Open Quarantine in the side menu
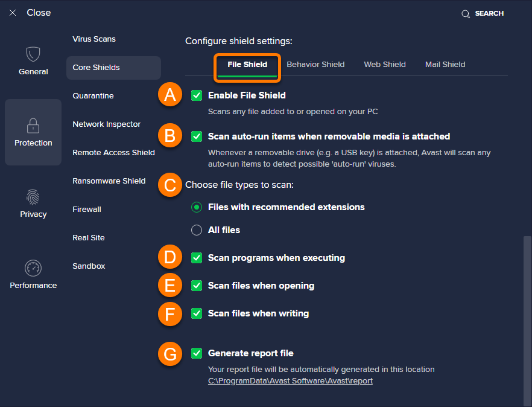The height and width of the screenshot is (407, 532). point(93,96)
